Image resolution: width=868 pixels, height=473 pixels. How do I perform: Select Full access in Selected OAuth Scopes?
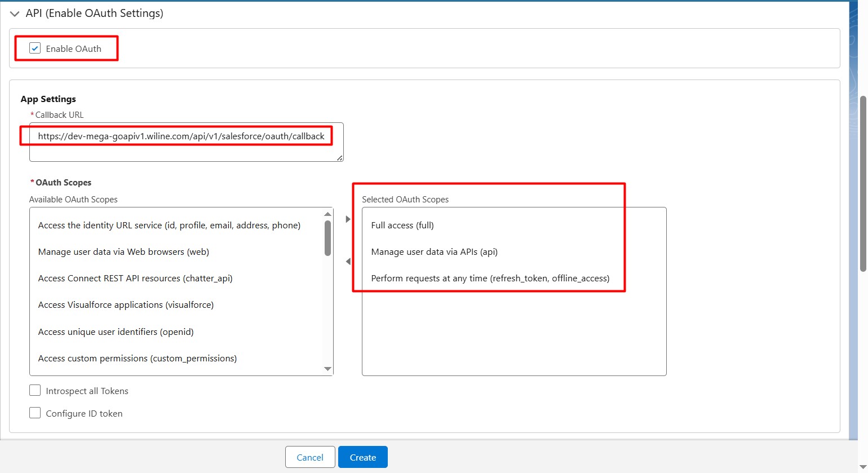point(402,225)
